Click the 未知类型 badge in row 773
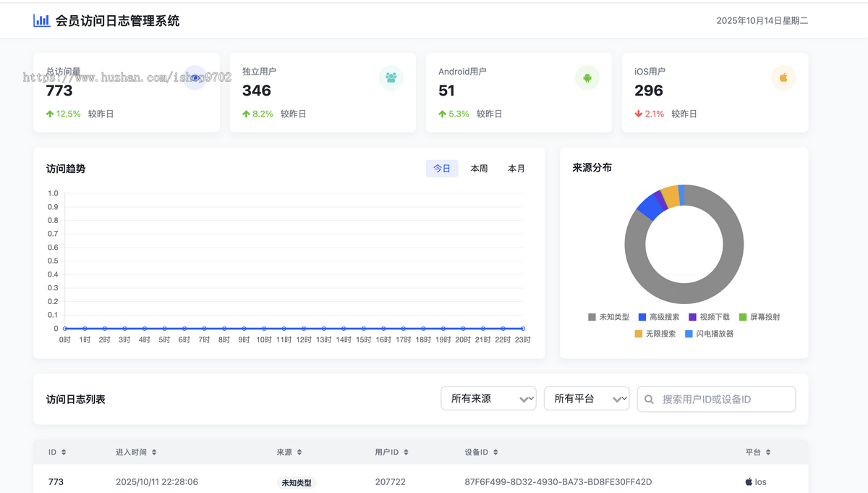This screenshot has width=868, height=493. point(297,483)
